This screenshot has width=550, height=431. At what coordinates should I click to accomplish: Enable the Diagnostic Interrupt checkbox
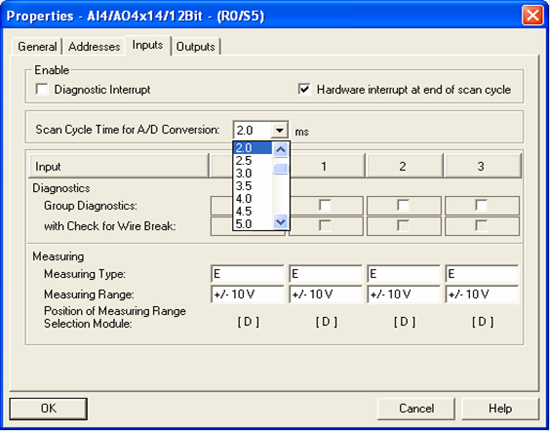(x=42, y=90)
